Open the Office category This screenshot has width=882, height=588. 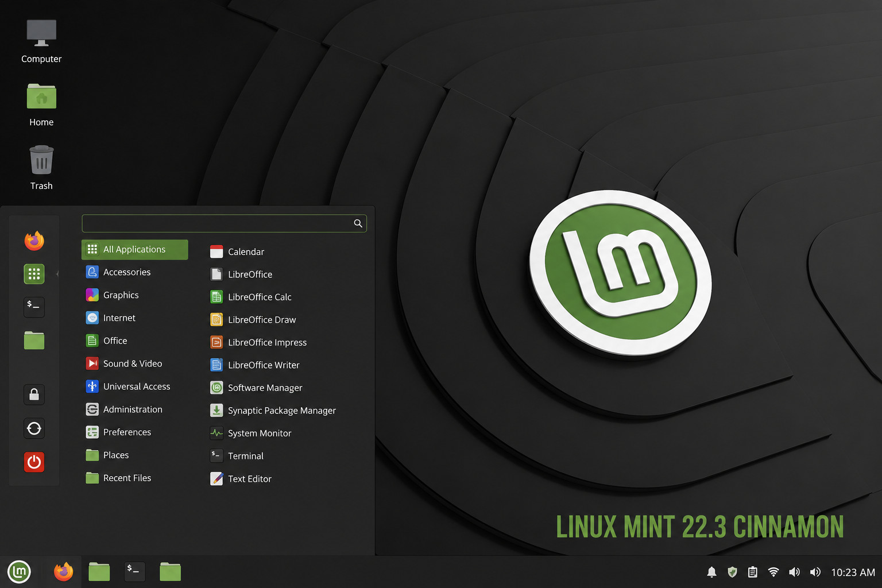[135, 341]
